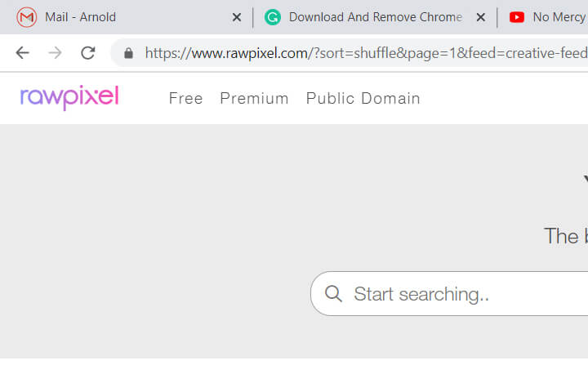The height and width of the screenshot is (392, 588).
Task: Close the Download And Remove Chrome tab
Action: 481,17
